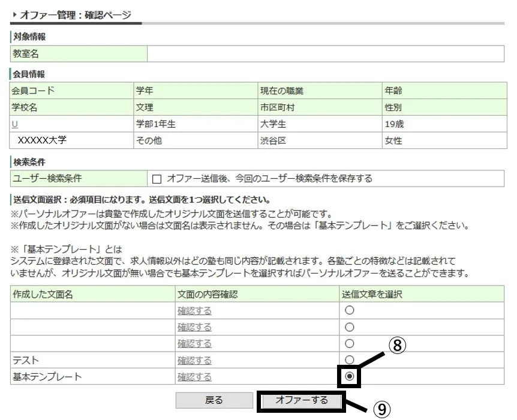Click the オファー送信後 save-conditions label text
This screenshot has width=517, height=420.
coord(269,179)
